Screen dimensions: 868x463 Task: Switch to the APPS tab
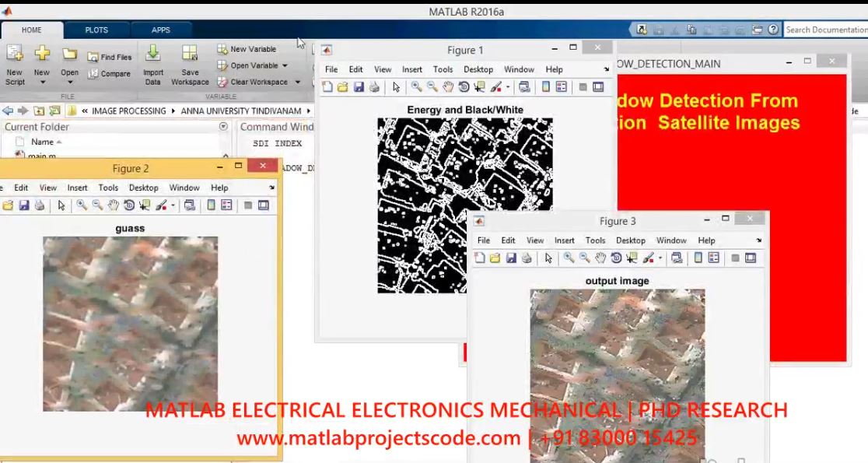point(160,30)
